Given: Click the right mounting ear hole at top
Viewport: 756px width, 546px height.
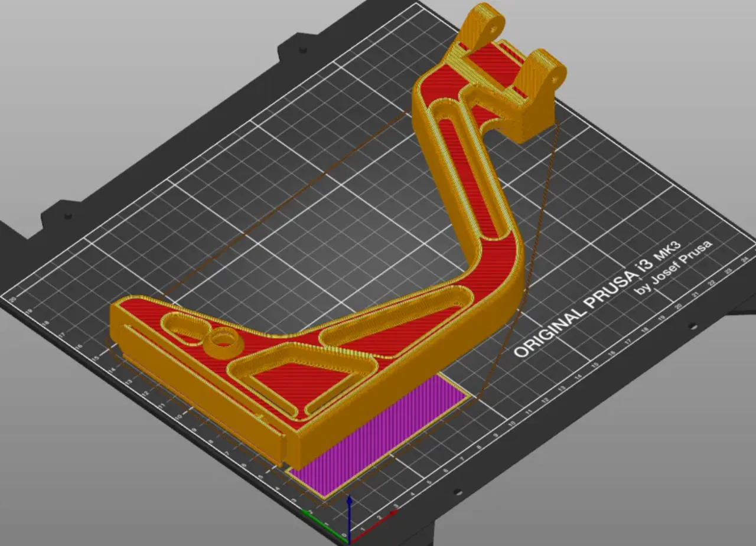Looking at the screenshot, I should point(555,74).
